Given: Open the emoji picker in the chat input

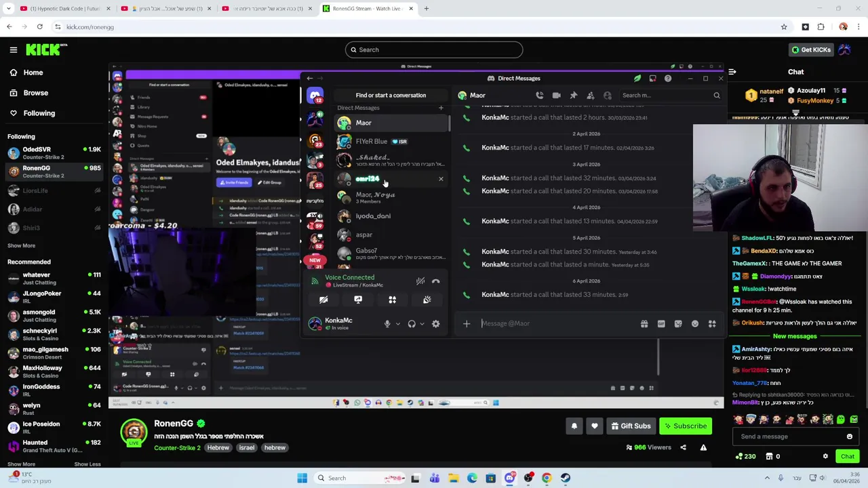Looking at the screenshot, I should click(x=849, y=436).
